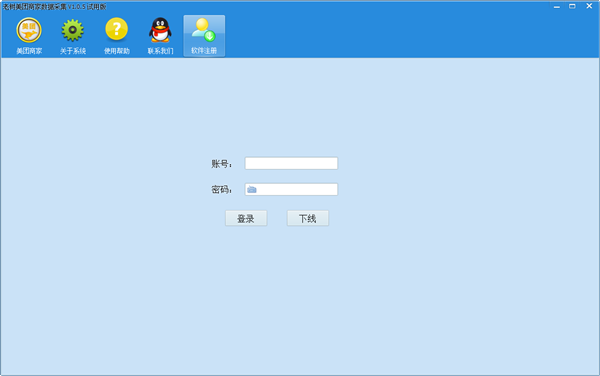Screen dimensions: 600x376
Task: Click the 下线 button
Action: 308,218
